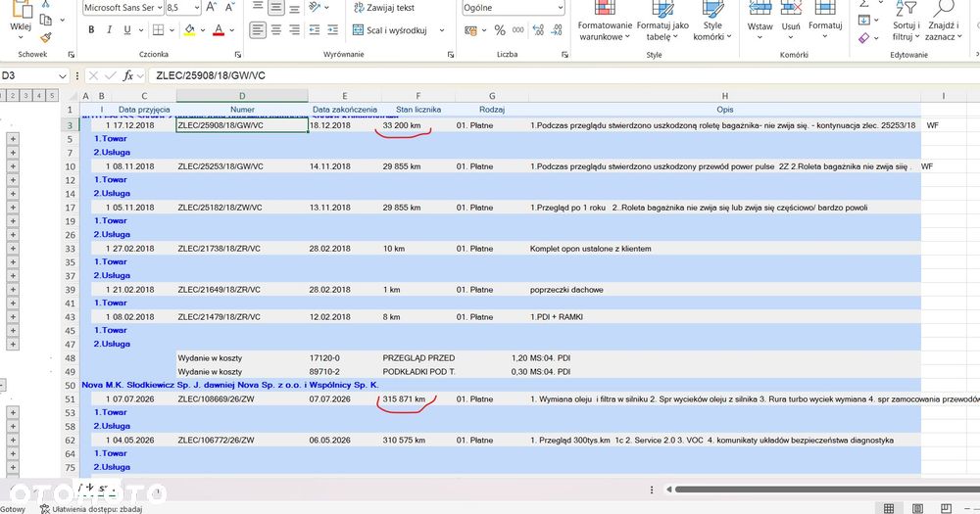Viewport: 980px width, 514px height.
Task: Select cell ZLEC/106772/26/ZW
Action: click(242, 441)
